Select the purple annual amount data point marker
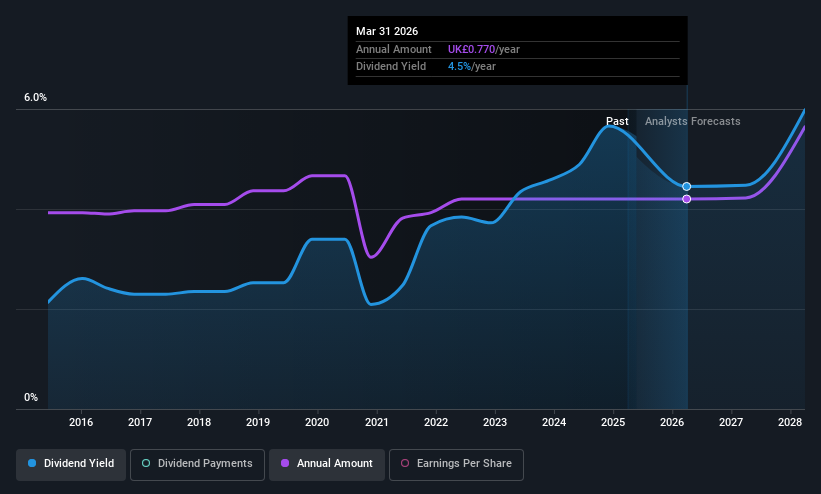 point(686,199)
